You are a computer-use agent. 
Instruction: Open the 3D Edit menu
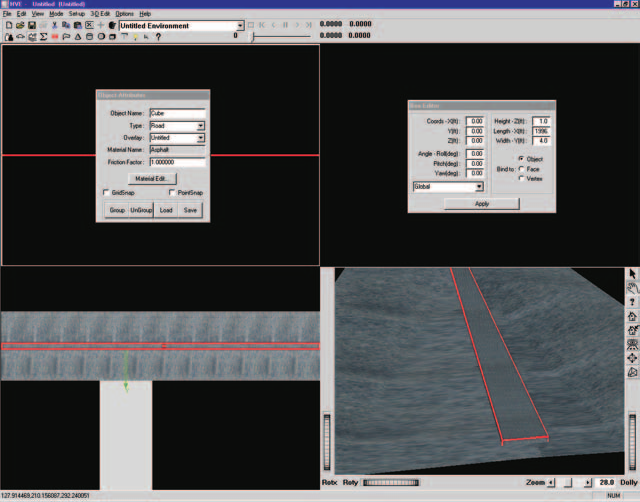click(x=100, y=14)
